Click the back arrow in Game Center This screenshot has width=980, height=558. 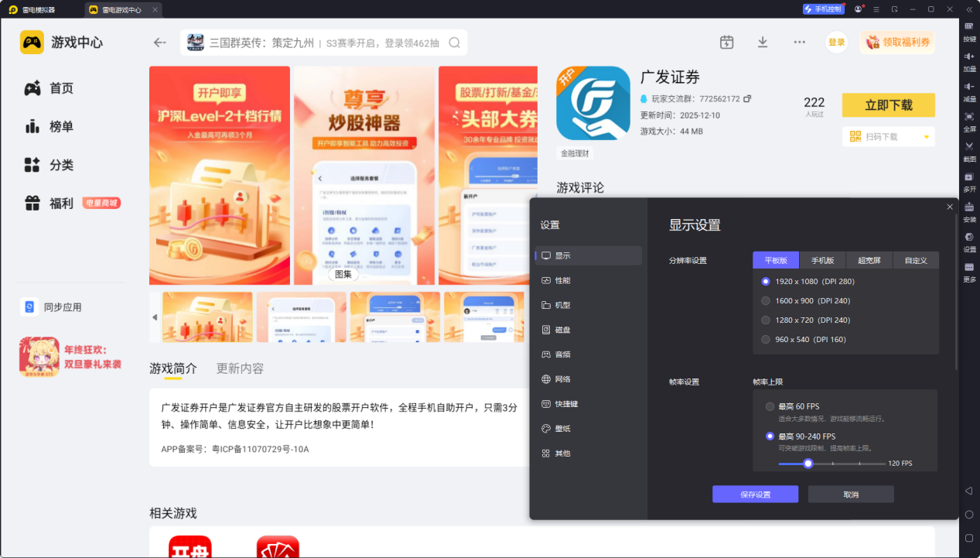point(160,43)
